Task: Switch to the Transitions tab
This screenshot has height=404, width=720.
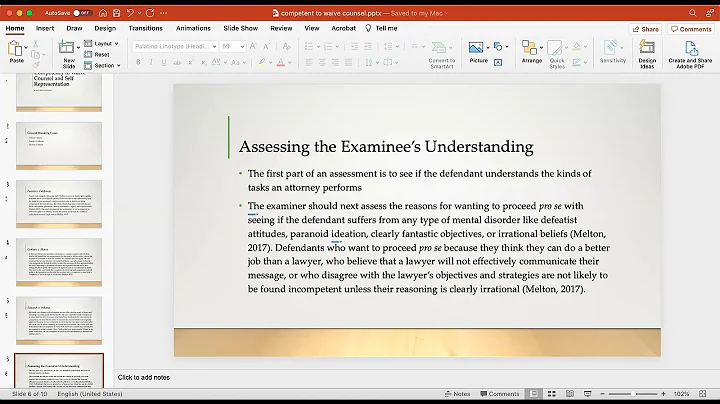Action: click(146, 28)
